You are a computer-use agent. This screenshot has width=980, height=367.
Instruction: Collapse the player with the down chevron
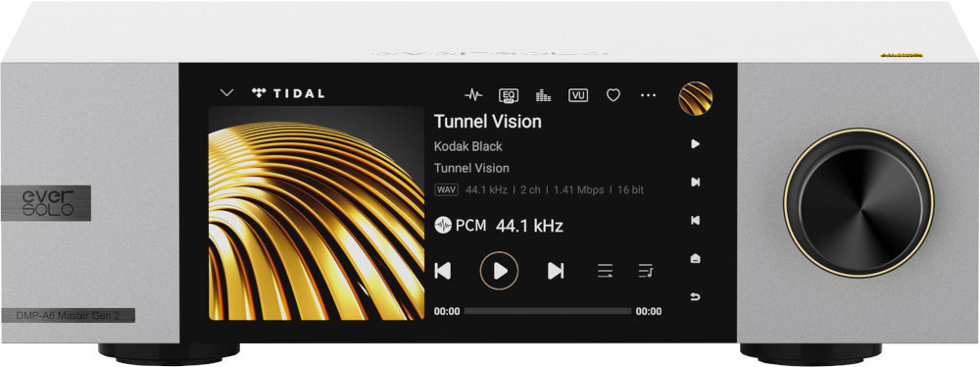(227, 93)
